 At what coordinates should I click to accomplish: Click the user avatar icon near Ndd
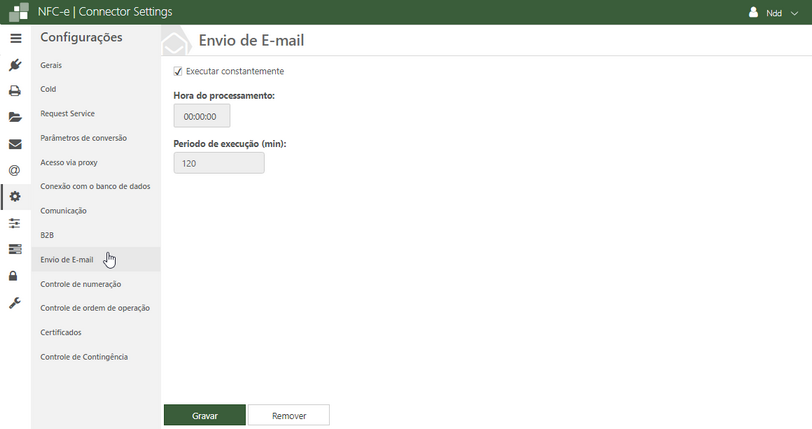point(753,12)
